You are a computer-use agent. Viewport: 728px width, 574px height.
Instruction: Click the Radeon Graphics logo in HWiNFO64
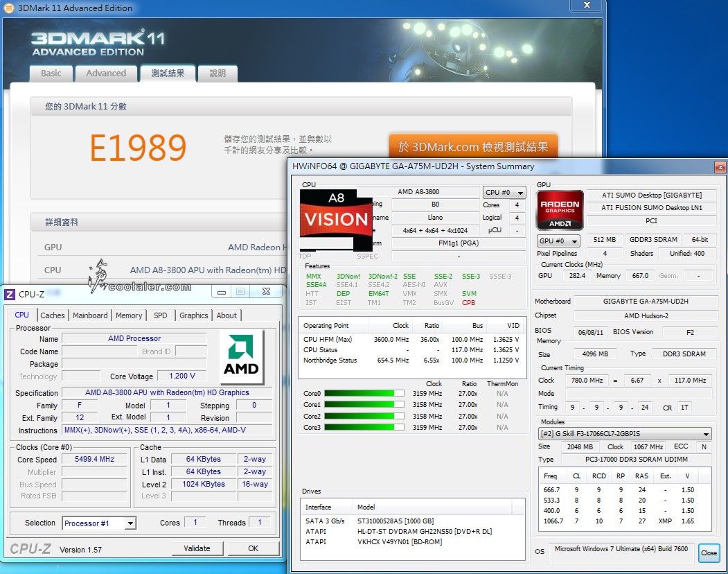[560, 209]
